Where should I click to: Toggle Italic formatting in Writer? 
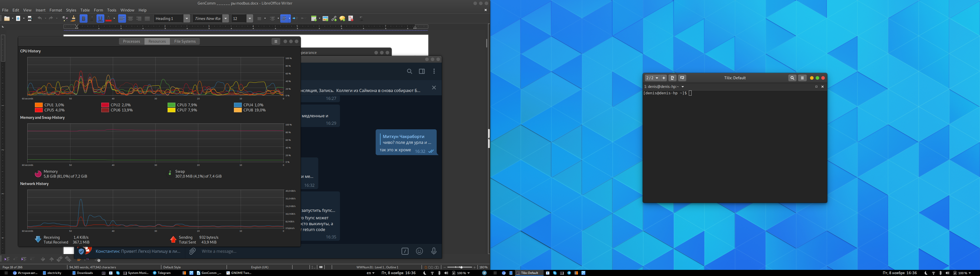[x=92, y=18]
